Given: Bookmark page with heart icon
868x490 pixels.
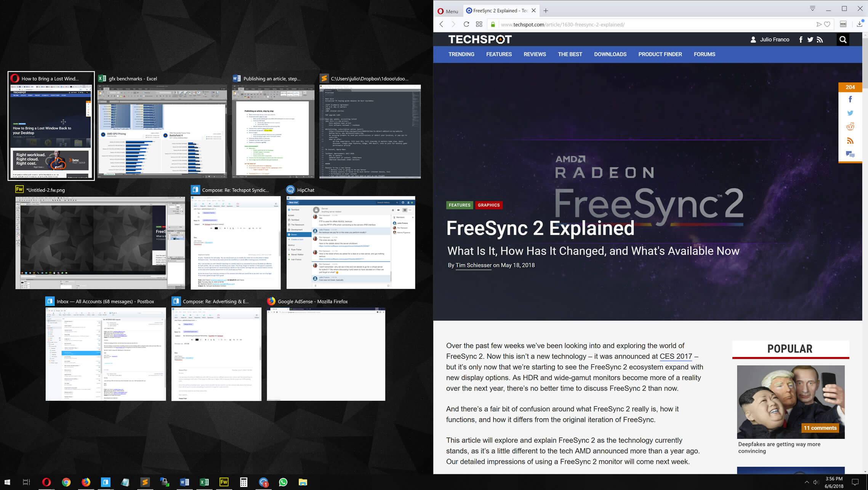Looking at the screenshot, I should (827, 24).
